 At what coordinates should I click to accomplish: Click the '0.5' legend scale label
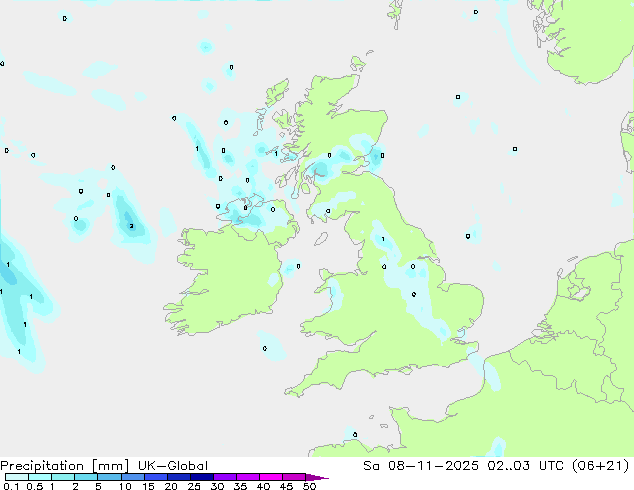[x=35, y=486]
